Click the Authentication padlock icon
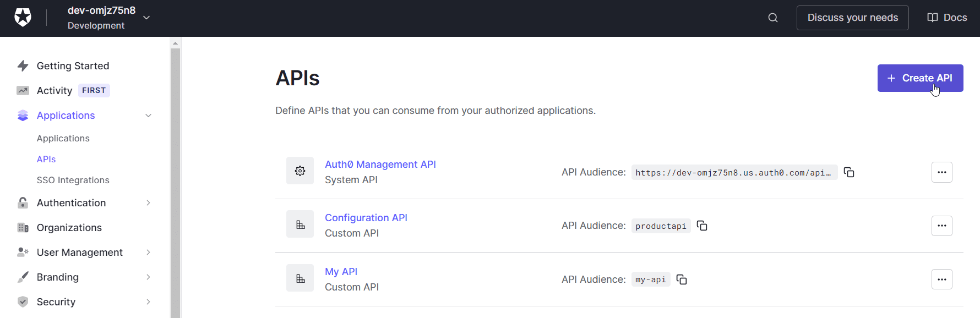 (23, 203)
